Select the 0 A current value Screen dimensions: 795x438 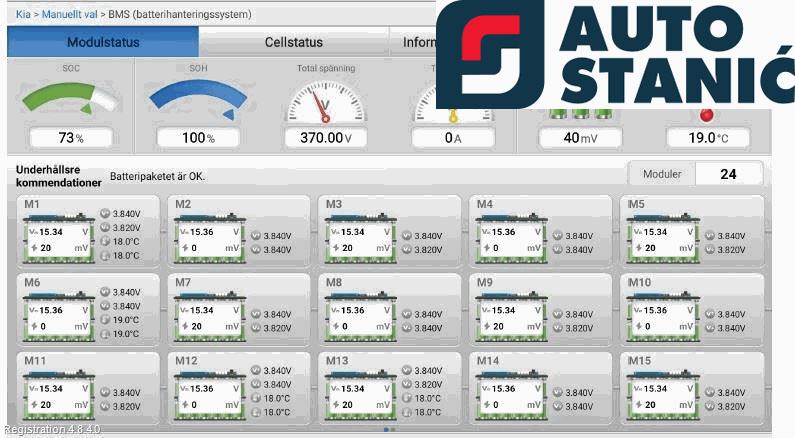[453, 138]
